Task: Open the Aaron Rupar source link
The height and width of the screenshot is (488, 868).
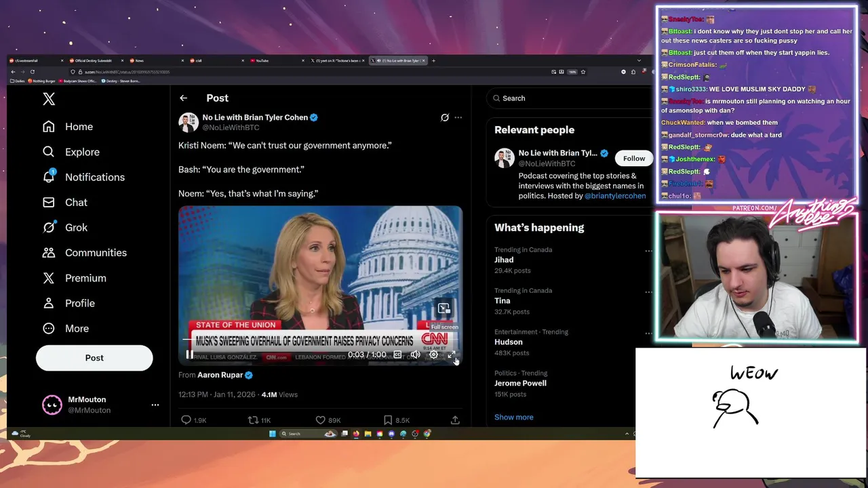Action: (x=220, y=375)
